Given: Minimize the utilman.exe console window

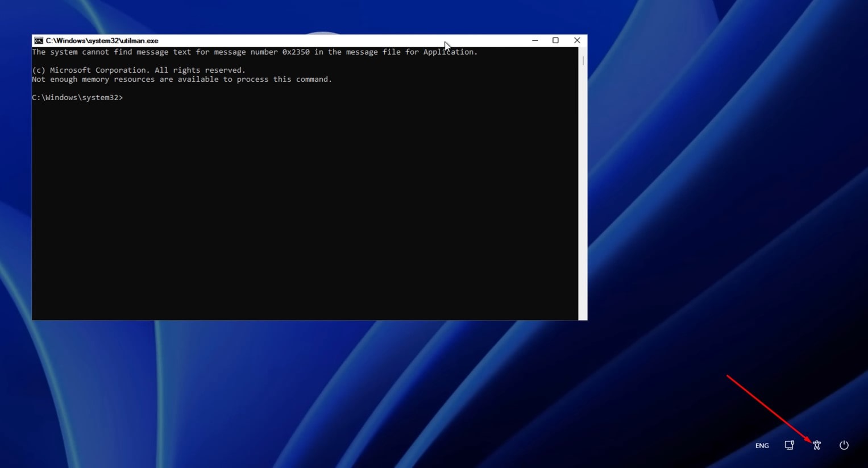Looking at the screenshot, I should click(535, 40).
